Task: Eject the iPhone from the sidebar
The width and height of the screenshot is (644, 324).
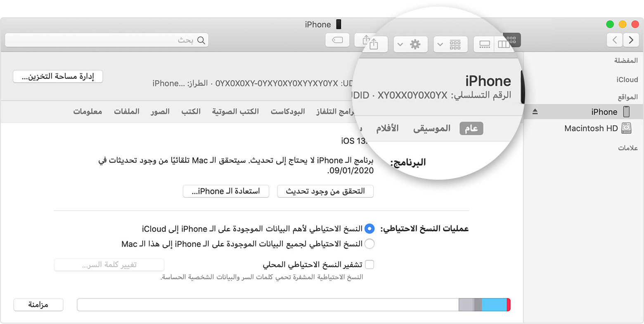Action: click(x=535, y=112)
